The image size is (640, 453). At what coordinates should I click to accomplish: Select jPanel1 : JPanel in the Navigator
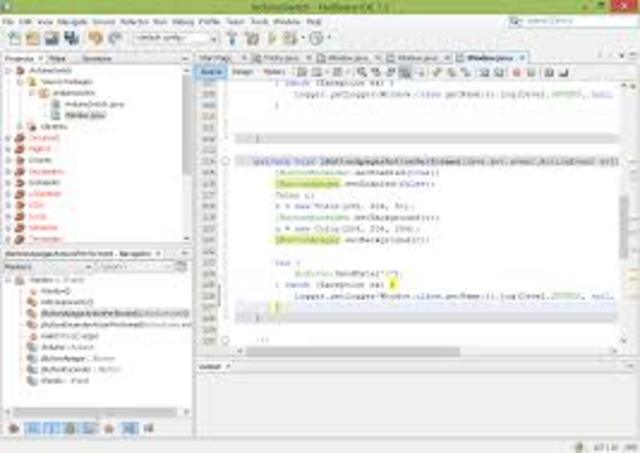[x=65, y=381]
